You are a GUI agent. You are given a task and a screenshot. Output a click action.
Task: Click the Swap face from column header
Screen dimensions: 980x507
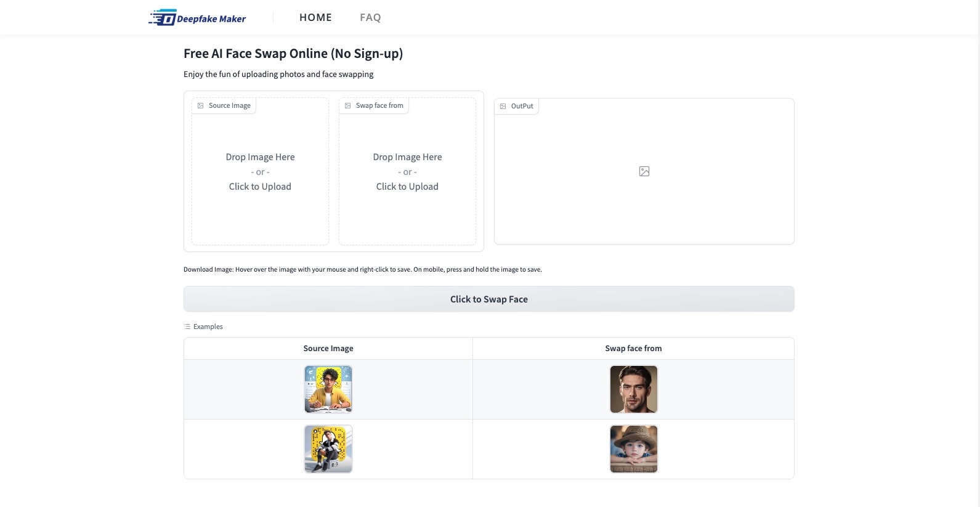(633, 349)
